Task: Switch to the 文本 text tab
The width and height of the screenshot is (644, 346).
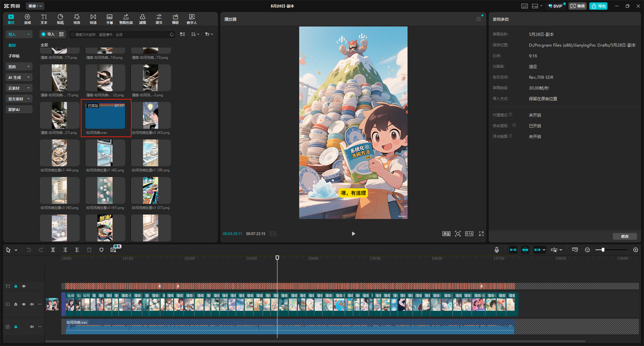Action: coord(44,19)
